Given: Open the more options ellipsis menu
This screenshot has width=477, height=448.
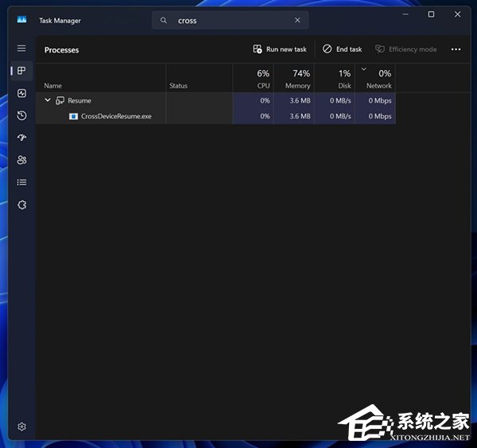Looking at the screenshot, I should (x=456, y=49).
